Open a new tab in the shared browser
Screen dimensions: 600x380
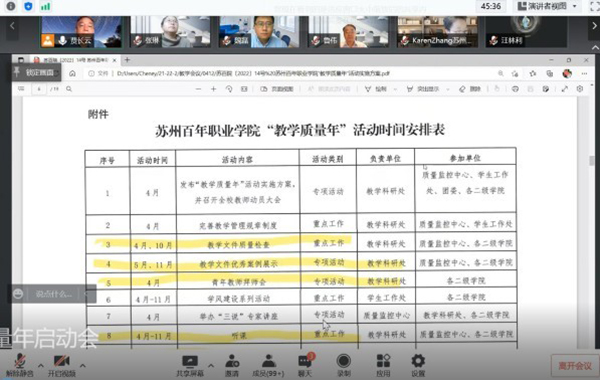[x=127, y=60]
